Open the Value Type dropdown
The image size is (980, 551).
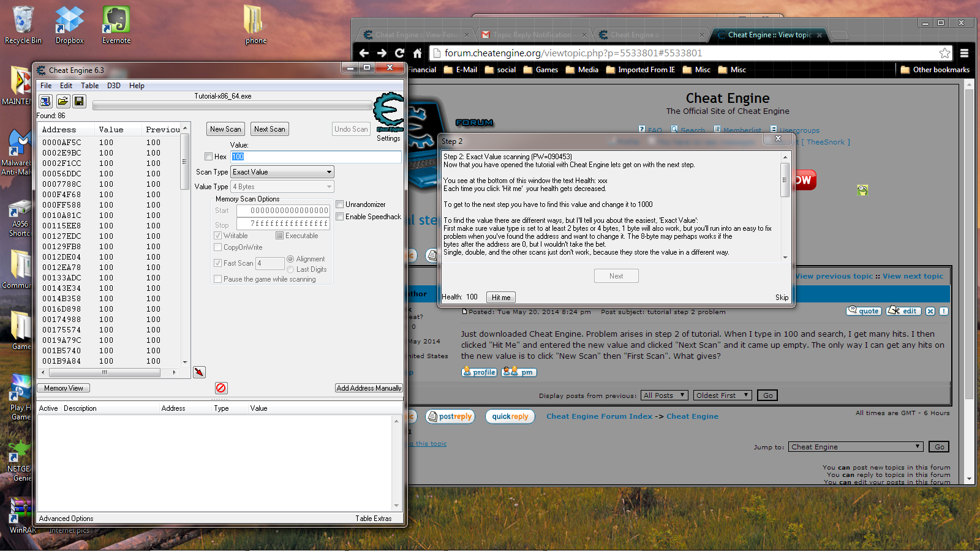tap(282, 187)
